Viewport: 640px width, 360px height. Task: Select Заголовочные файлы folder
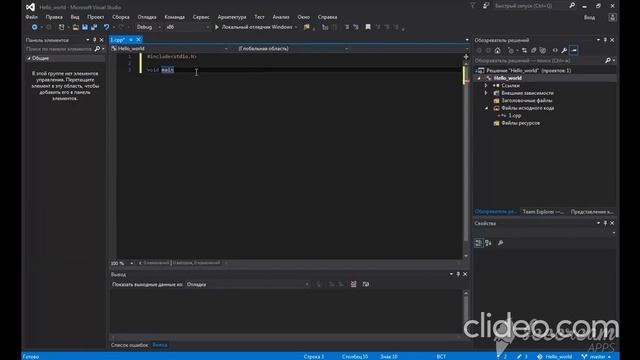pyautogui.click(x=527, y=100)
